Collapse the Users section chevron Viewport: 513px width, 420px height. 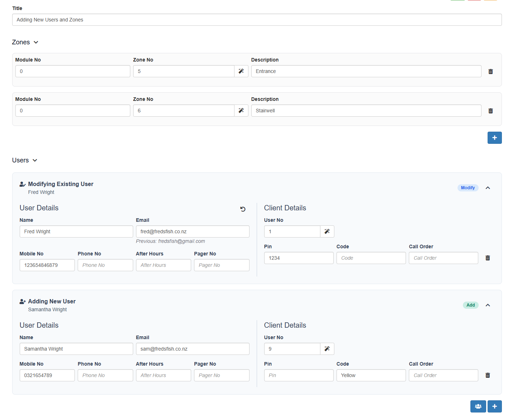point(34,160)
